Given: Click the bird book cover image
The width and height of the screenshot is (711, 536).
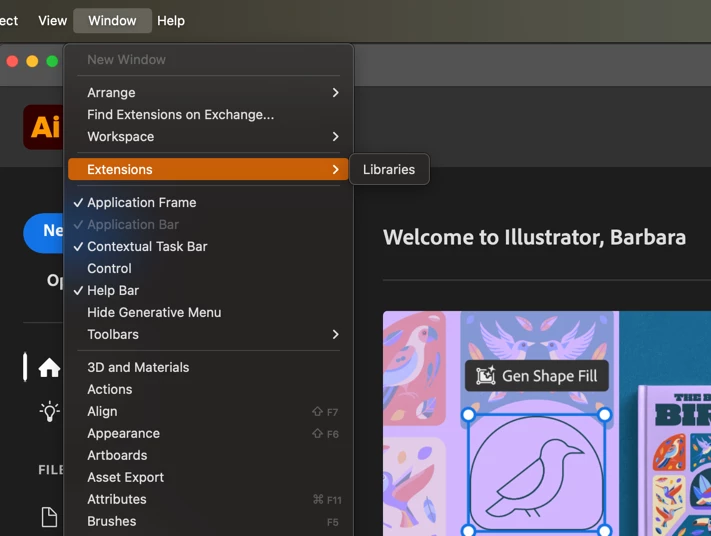Looking at the screenshot, I should (x=675, y=461).
